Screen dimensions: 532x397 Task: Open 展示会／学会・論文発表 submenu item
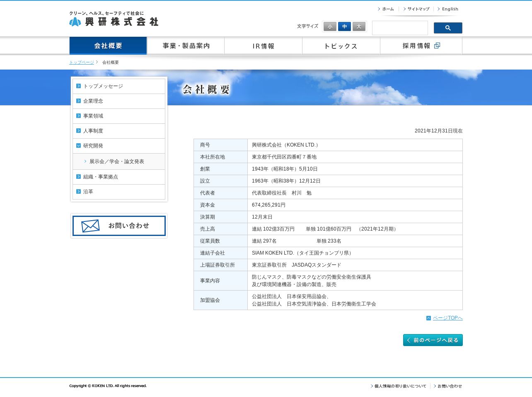[119, 161]
